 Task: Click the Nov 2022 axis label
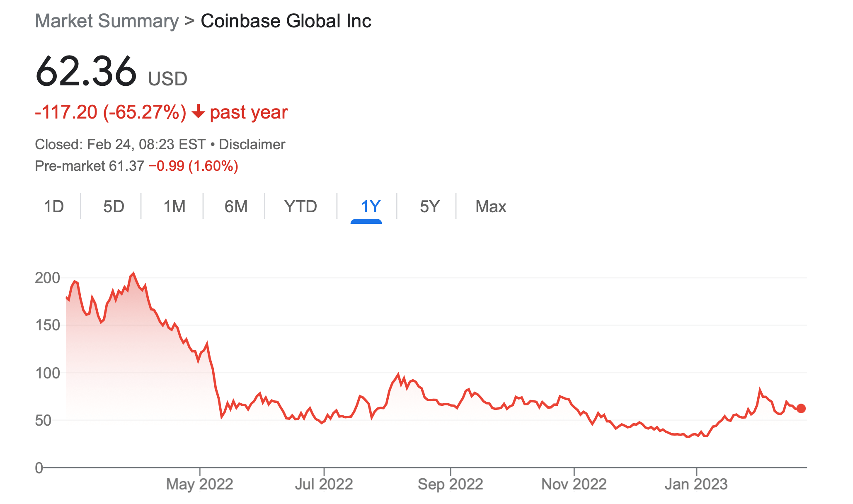(x=574, y=484)
